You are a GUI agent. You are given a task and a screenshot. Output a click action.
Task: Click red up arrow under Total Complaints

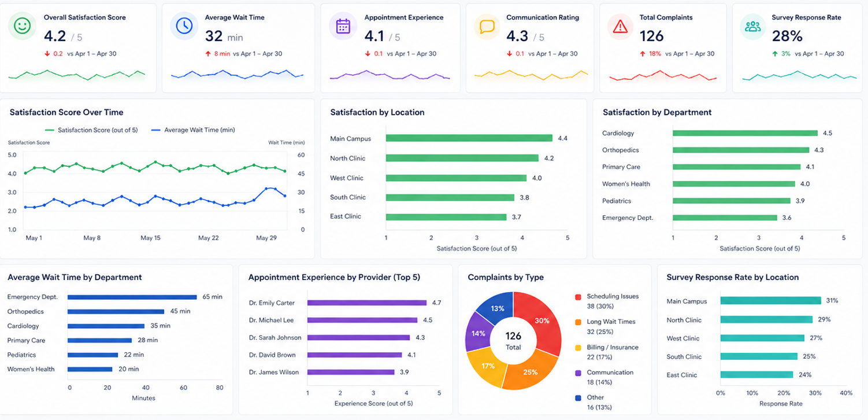click(x=642, y=54)
